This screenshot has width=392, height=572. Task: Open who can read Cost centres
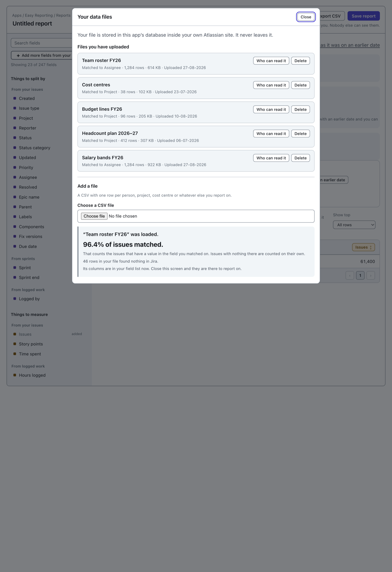click(271, 85)
